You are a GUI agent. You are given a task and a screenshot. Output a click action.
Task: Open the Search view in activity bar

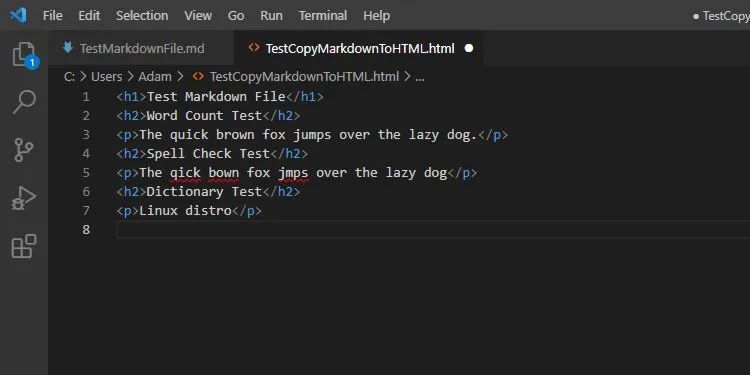click(24, 101)
